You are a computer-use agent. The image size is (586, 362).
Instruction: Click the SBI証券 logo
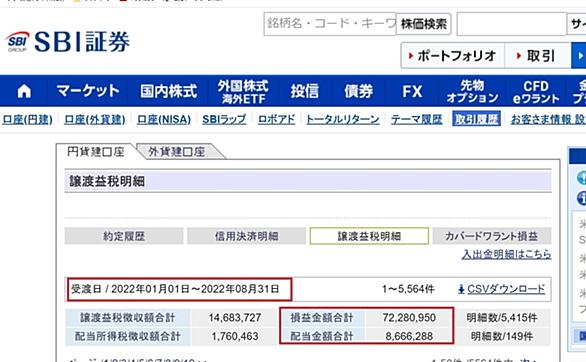pos(68,42)
